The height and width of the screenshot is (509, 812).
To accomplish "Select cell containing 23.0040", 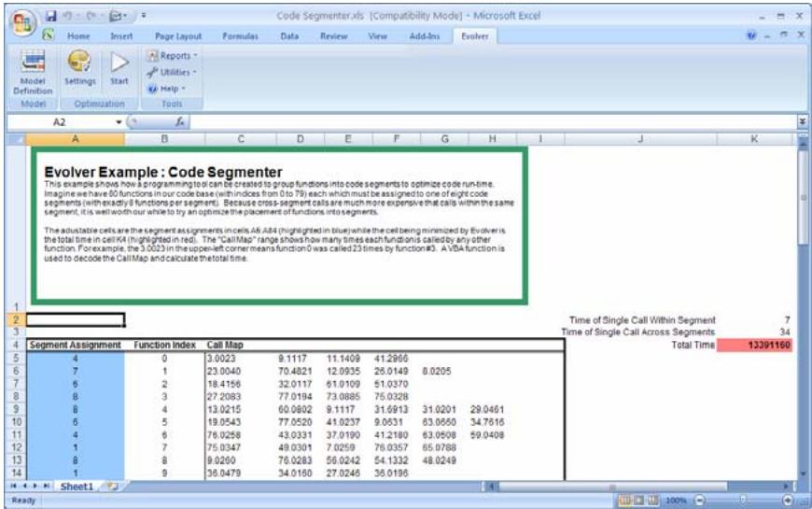I will point(241,371).
